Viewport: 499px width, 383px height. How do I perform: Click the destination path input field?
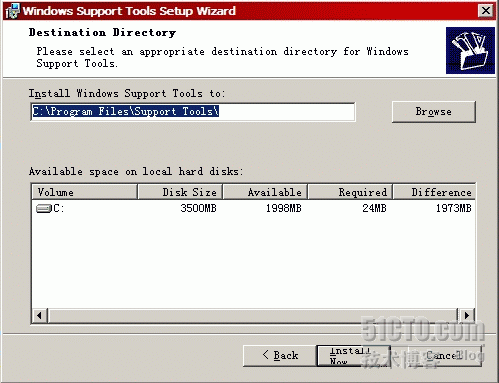(x=193, y=112)
